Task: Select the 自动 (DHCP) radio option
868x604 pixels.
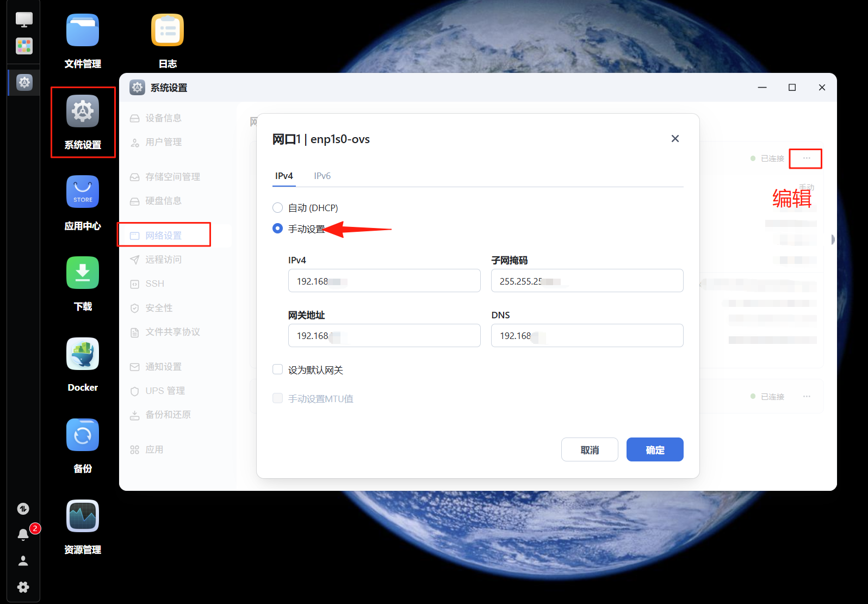Action: click(x=277, y=208)
